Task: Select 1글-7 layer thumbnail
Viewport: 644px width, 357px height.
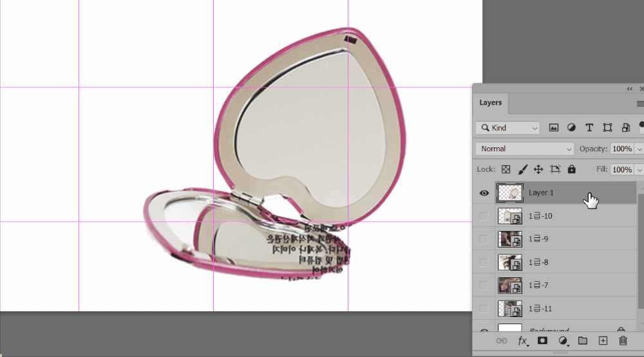Action: pyautogui.click(x=510, y=285)
